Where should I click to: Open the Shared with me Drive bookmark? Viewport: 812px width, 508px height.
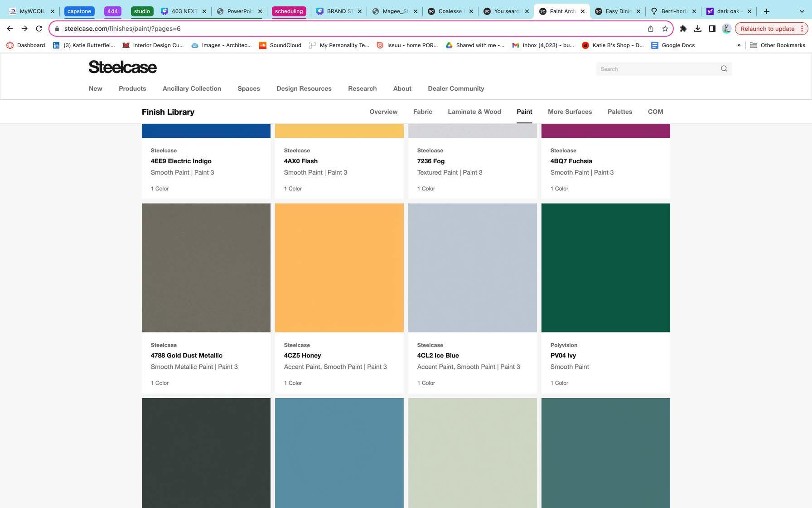(x=475, y=45)
